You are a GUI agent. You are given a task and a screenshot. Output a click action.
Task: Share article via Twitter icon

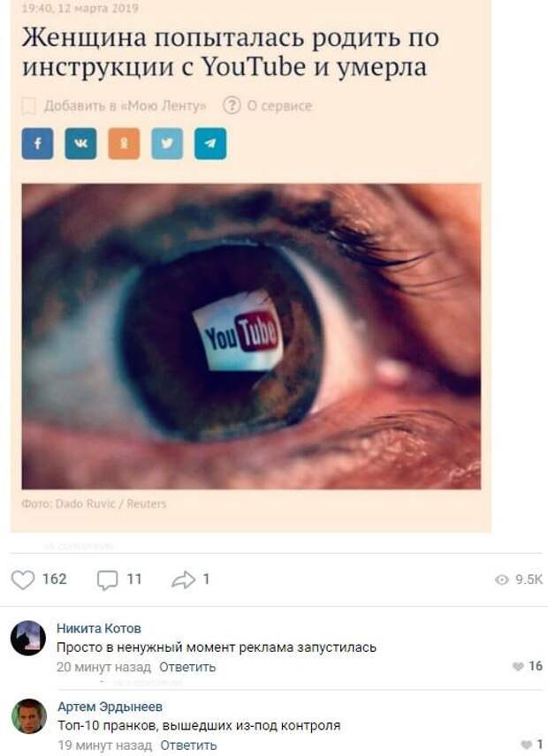[x=167, y=144]
